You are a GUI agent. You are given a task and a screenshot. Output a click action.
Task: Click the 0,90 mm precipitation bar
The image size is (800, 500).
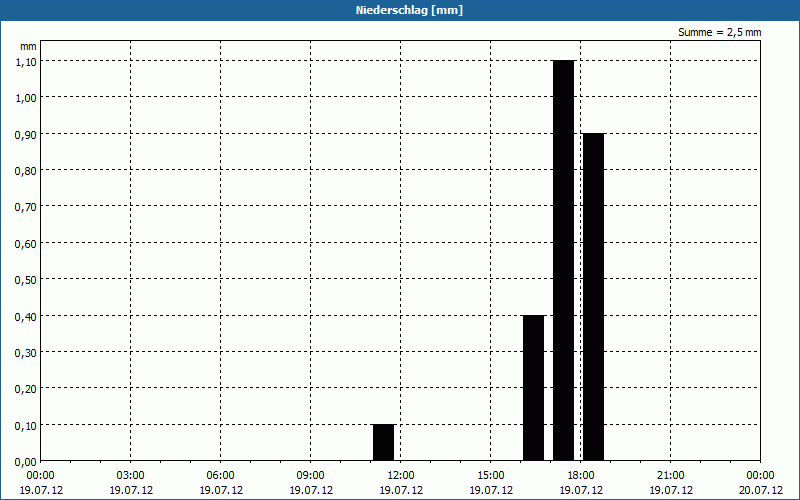pos(593,297)
